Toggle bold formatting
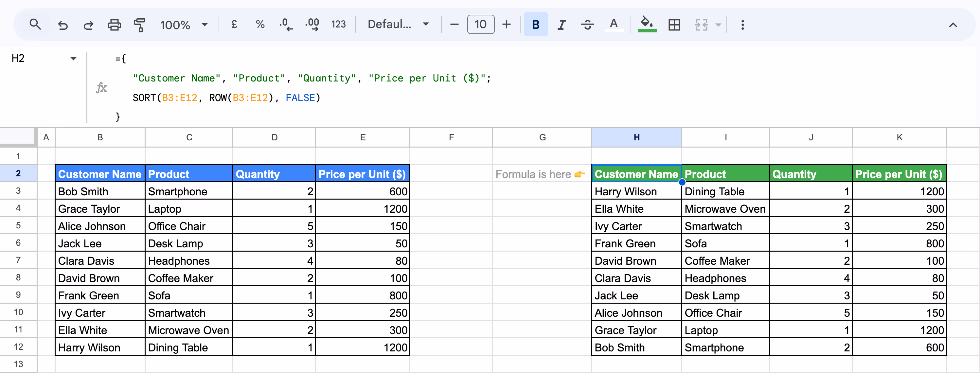Viewport: 980px width, 373px height. (535, 24)
